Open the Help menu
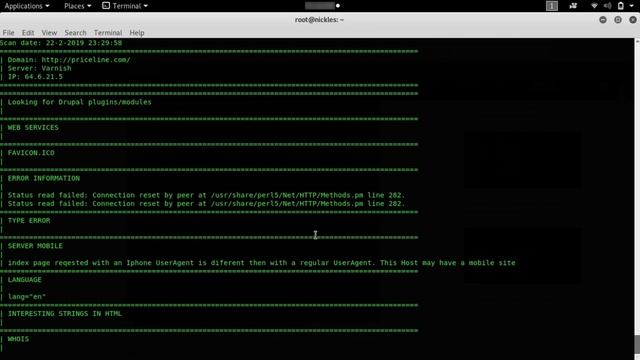Image resolution: width=640 pixels, height=360 pixels. [x=137, y=33]
